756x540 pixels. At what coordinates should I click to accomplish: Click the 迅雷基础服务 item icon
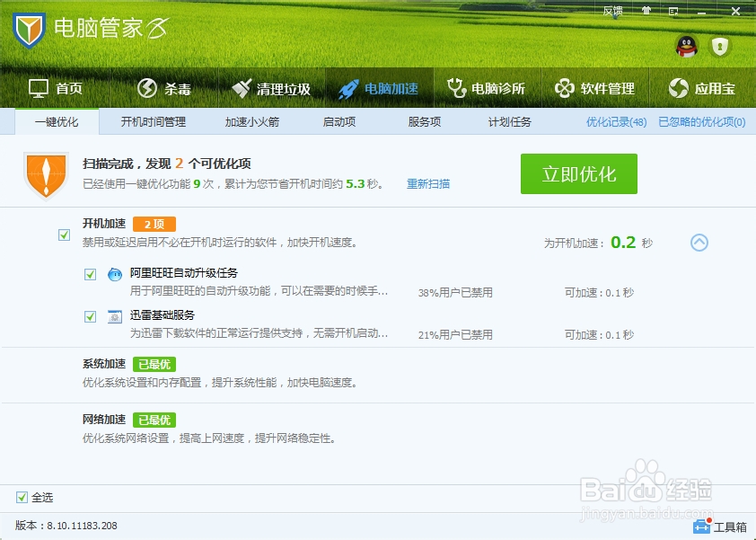pyautogui.click(x=115, y=316)
